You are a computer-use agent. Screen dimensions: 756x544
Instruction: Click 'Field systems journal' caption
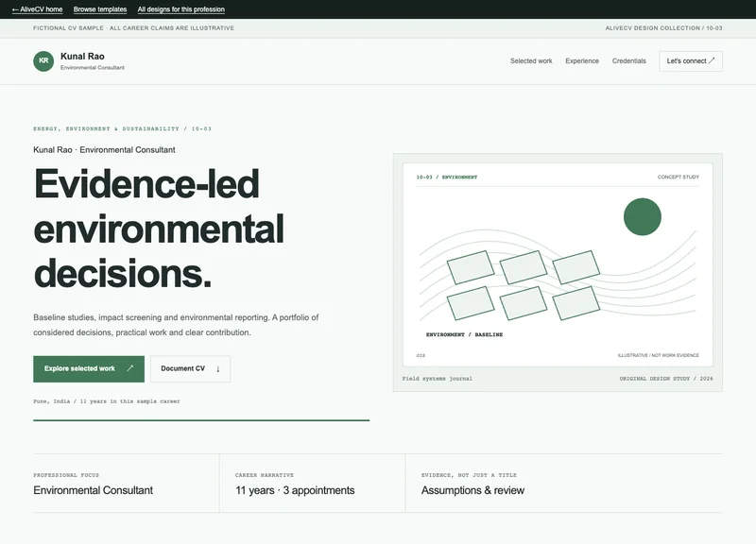[x=438, y=379]
